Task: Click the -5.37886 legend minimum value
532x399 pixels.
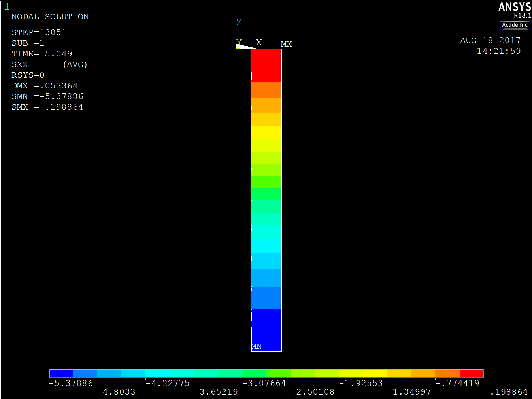Action: click(71, 383)
